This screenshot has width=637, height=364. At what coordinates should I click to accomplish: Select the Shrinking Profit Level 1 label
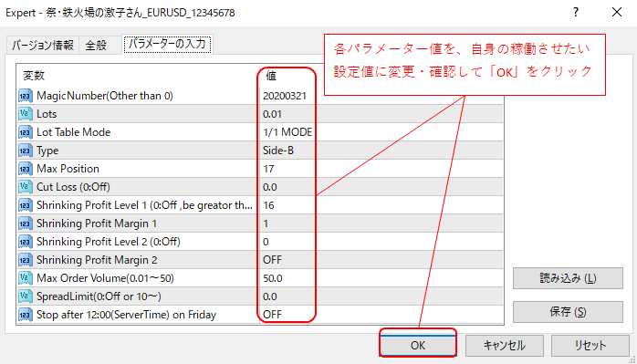coord(145,205)
